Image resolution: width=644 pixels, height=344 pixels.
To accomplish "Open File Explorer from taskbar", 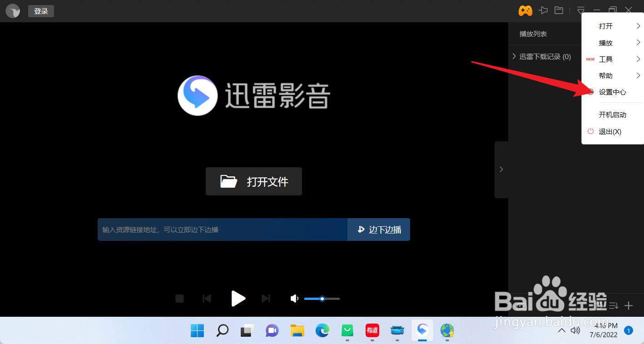I will (x=297, y=330).
